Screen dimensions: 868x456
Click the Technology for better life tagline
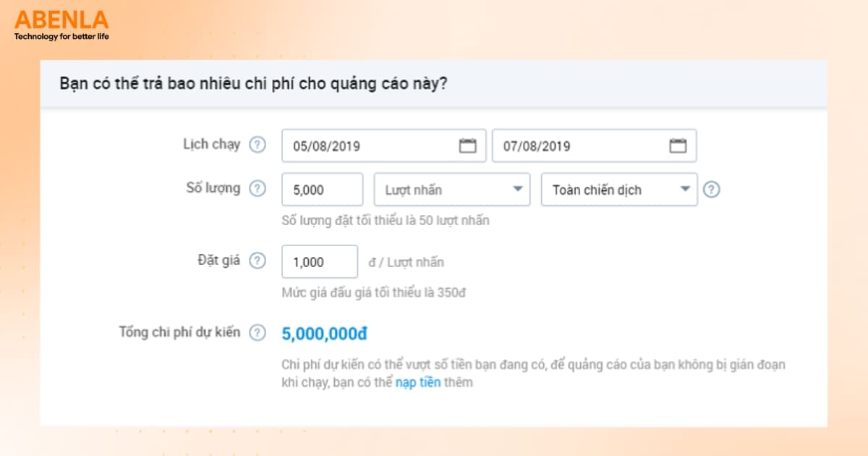tap(61, 36)
